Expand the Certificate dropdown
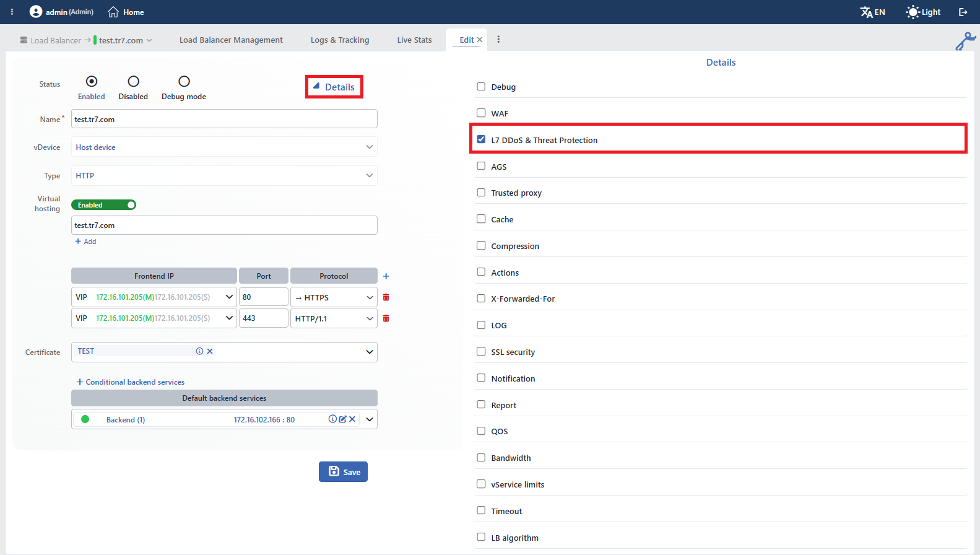The height and width of the screenshot is (555, 980). coord(370,352)
